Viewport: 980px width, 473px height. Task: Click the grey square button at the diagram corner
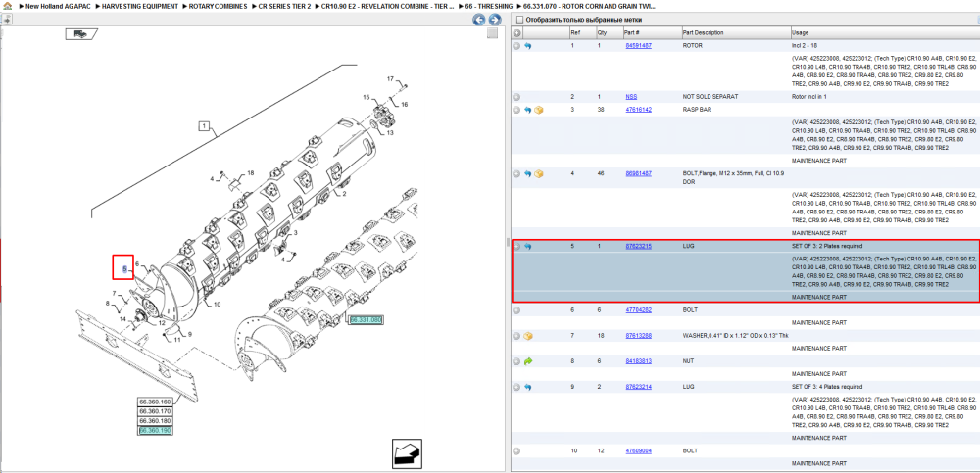click(x=493, y=33)
